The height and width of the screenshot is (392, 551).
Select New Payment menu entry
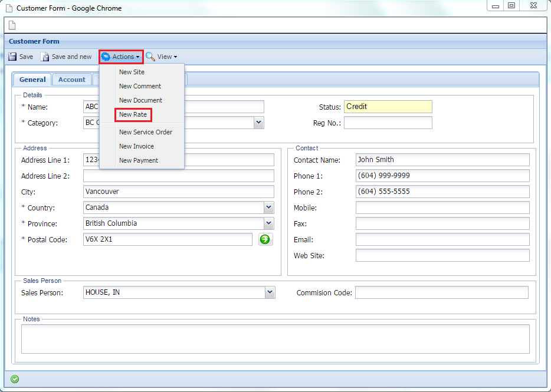(x=139, y=160)
